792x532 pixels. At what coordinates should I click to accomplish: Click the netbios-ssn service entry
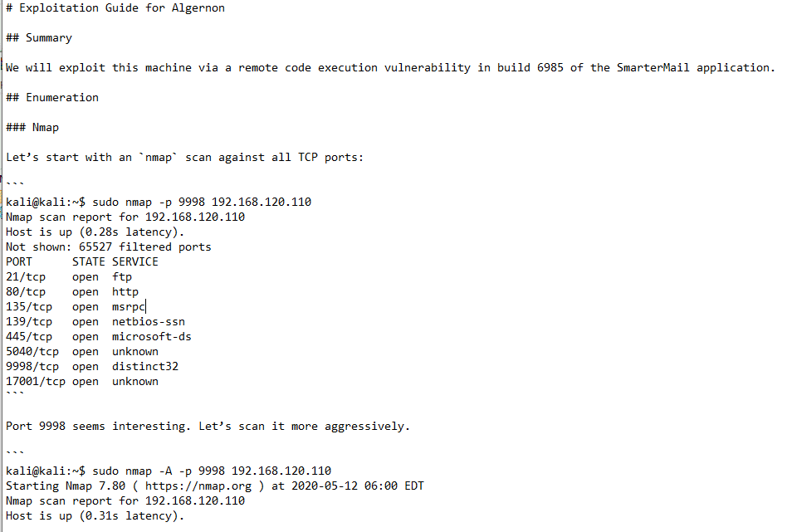(148, 322)
